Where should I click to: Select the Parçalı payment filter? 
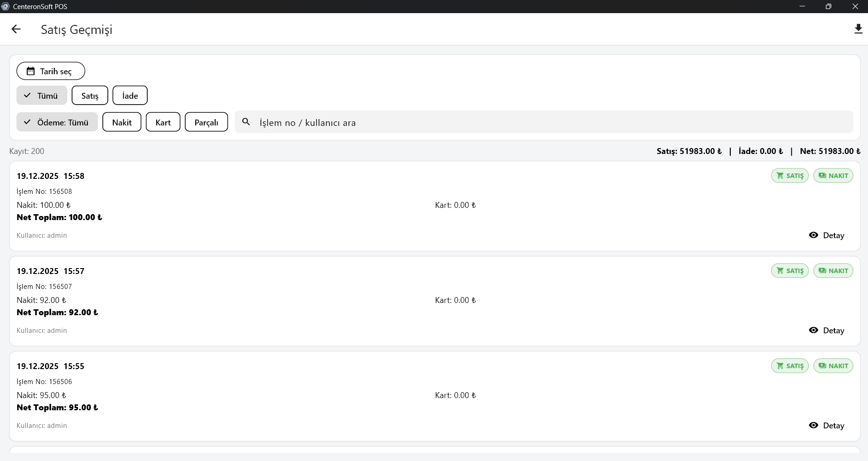[206, 122]
